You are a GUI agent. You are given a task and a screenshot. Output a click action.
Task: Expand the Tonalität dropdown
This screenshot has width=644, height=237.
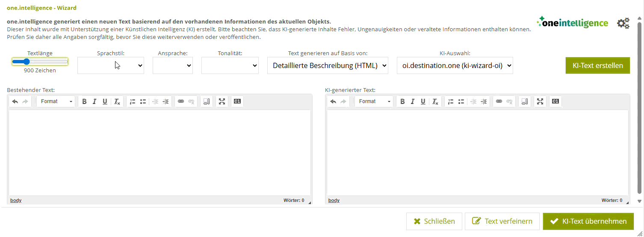click(x=230, y=65)
